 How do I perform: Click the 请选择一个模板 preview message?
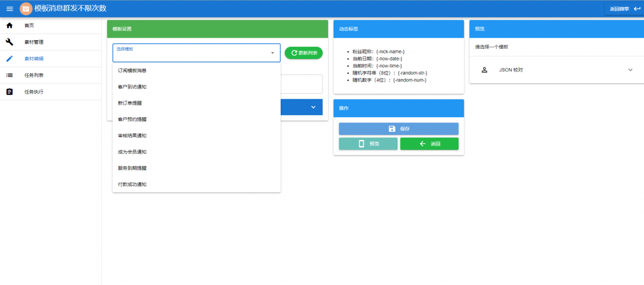pos(492,47)
